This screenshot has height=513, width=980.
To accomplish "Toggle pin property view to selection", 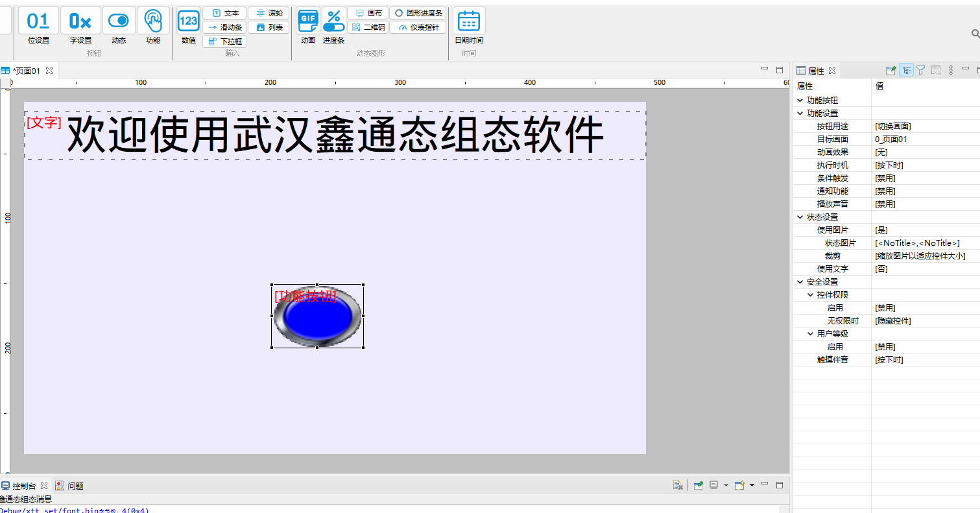I will tap(891, 71).
